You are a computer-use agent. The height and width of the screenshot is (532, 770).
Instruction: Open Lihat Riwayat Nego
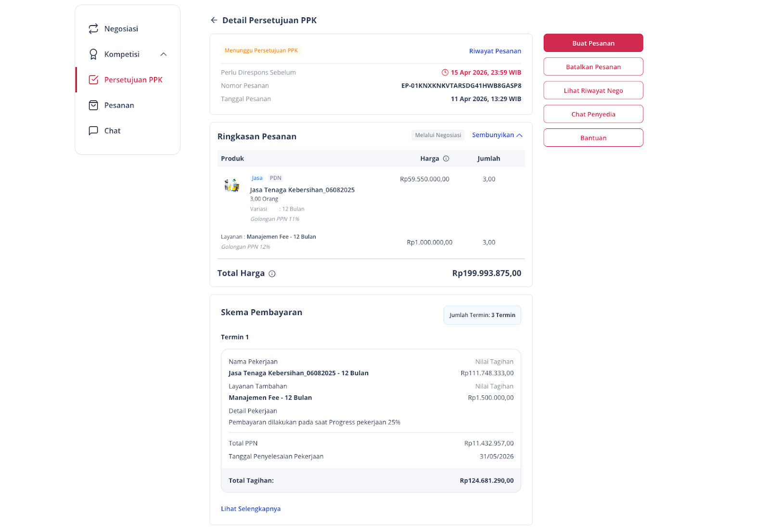click(593, 90)
